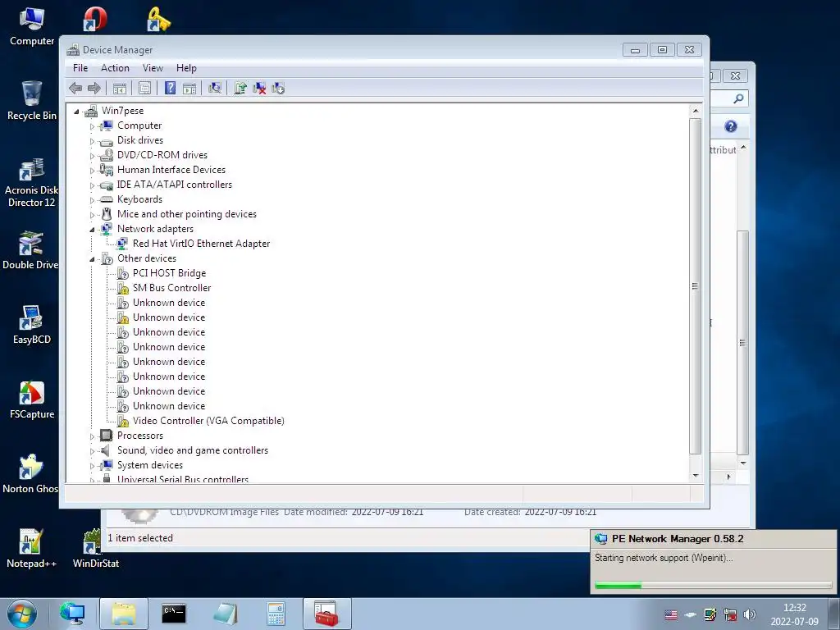
Task: Collapse the Win7pese root node
Action: [76, 112]
